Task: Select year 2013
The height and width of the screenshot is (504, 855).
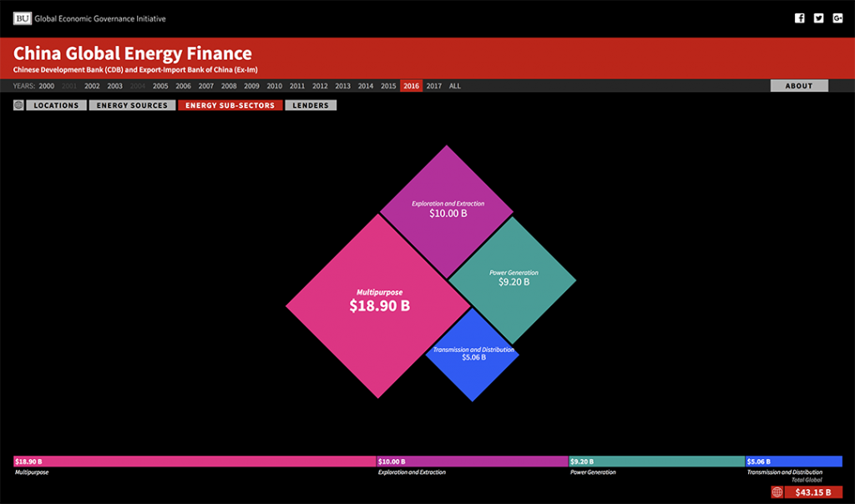Action: click(x=342, y=86)
